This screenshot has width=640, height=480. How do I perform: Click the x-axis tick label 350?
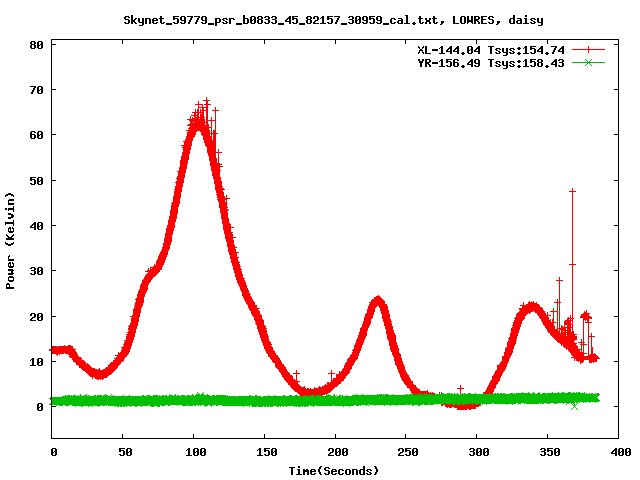point(550,452)
